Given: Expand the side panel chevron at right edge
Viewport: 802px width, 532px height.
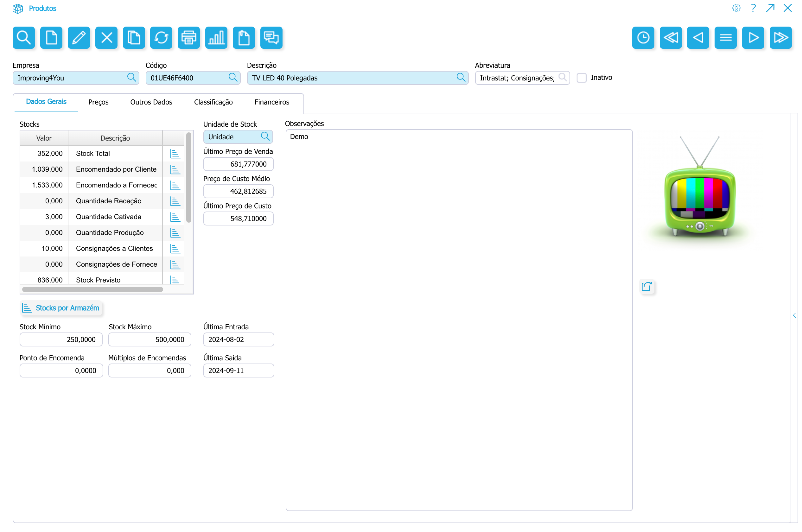Looking at the screenshot, I should [x=794, y=315].
